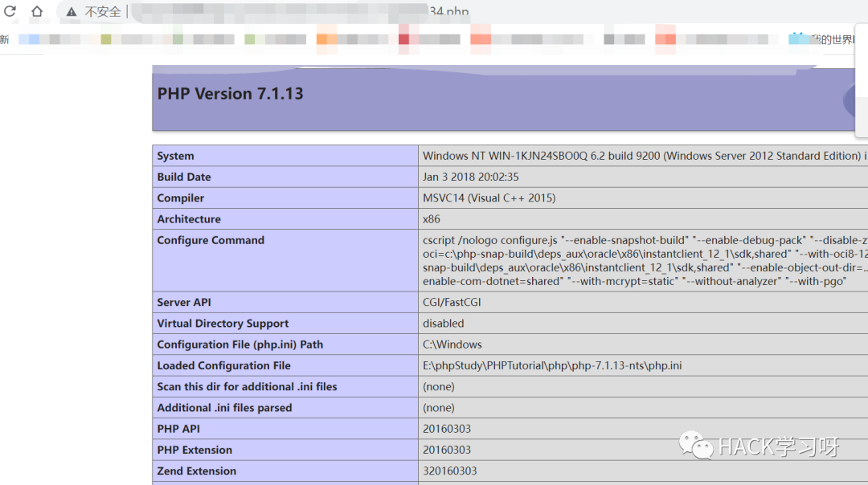Select the Zend Extension label
Viewport: 868px width, 485px height.
click(x=197, y=471)
